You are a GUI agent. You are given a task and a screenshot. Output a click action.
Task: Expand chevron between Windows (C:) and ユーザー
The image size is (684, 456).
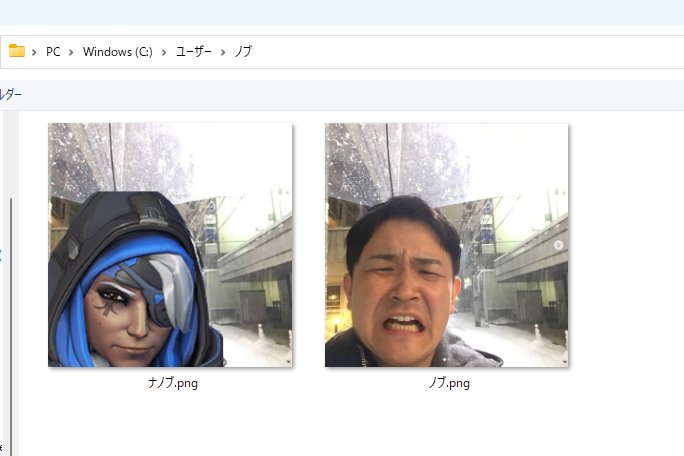coord(164,52)
